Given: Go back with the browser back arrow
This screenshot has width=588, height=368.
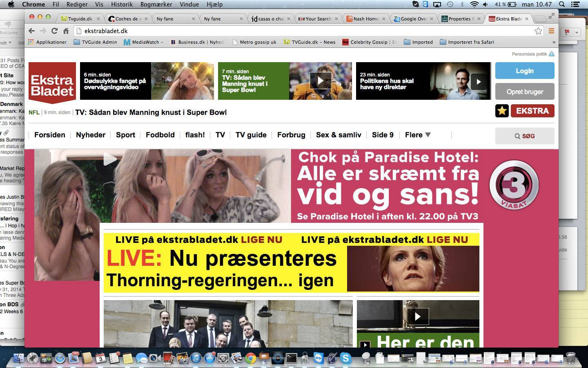Looking at the screenshot, I should pyautogui.click(x=31, y=31).
